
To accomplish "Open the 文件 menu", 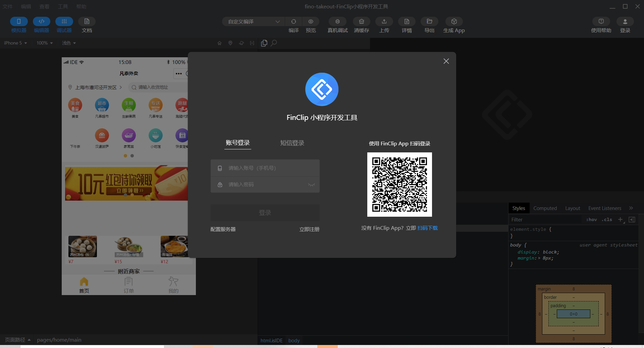I will tap(8, 7).
